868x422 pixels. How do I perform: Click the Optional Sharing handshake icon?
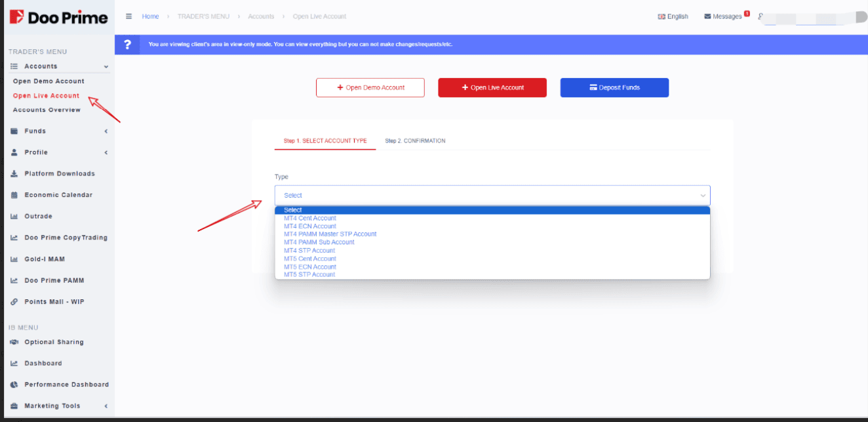[x=14, y=342]
